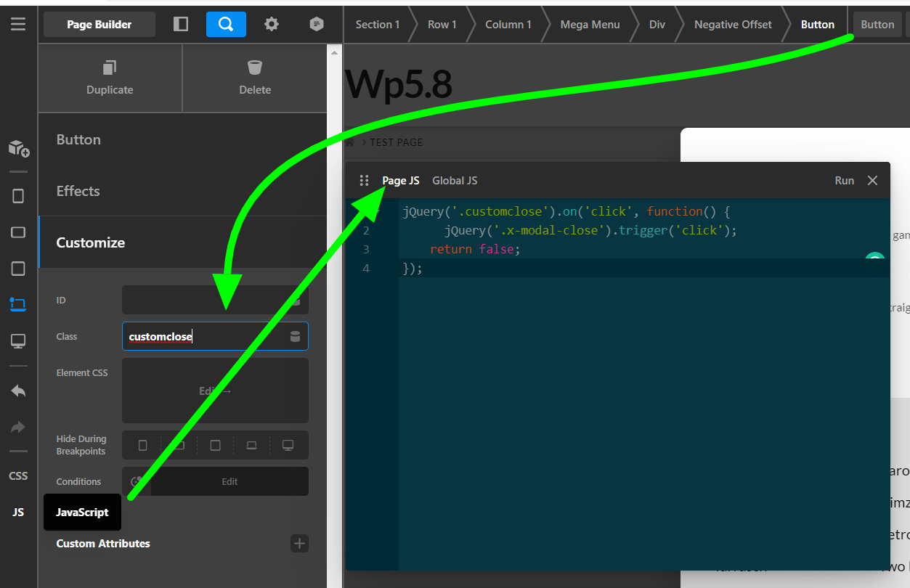Click the Delete trash icon
The width and height of the screenshot is (910, 588).
(255, 68)
